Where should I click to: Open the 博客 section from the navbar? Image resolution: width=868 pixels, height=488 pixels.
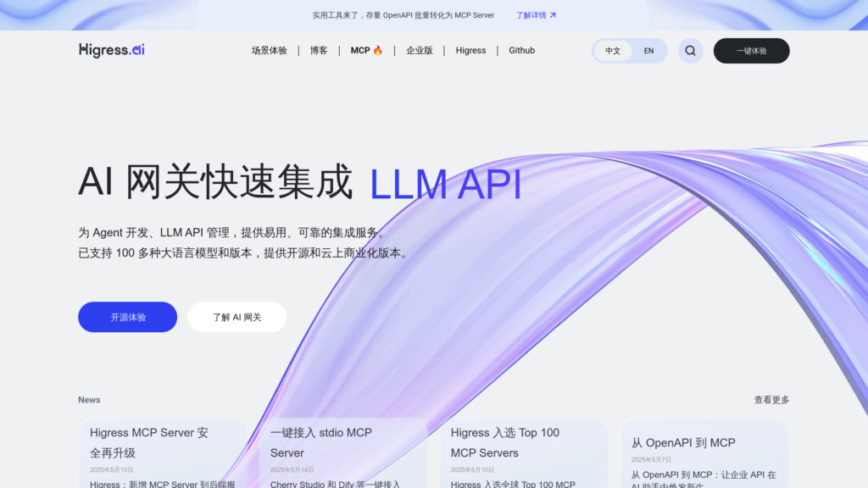coord(318,50)
